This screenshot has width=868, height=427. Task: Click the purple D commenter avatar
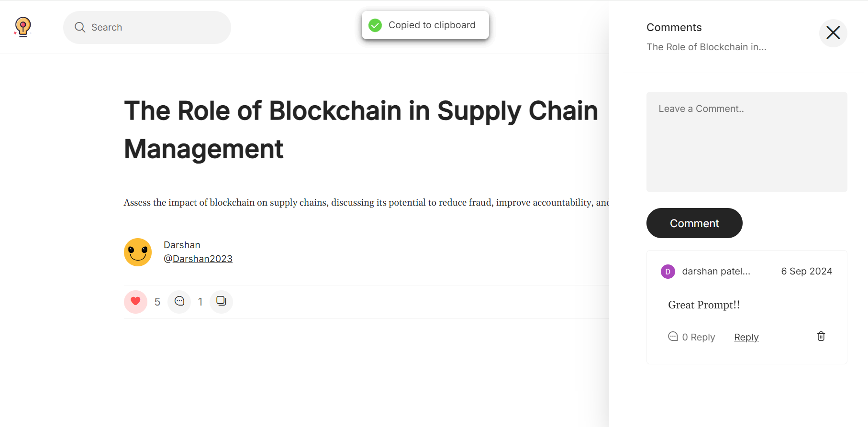(x=668, y=272)
